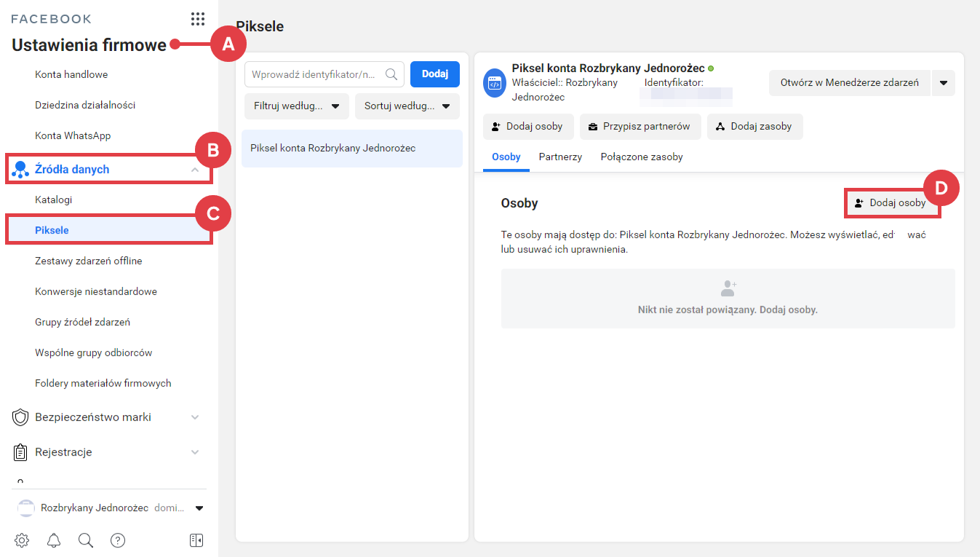Viewport: 980px width, 557px height.
Task: Open the nine-dot apps grid menu
Action: pyautogui.click(x=197, y=19)
